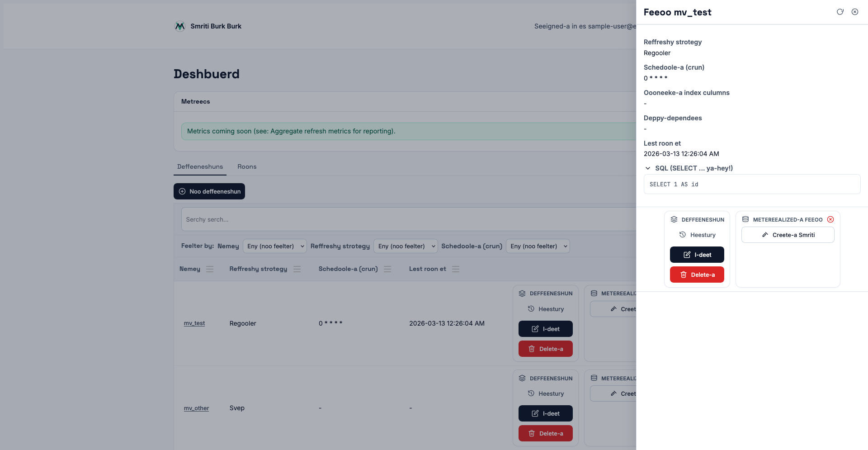
Task: Click the app logo beside Smriti Burk Burk
Action: (180, 26)
